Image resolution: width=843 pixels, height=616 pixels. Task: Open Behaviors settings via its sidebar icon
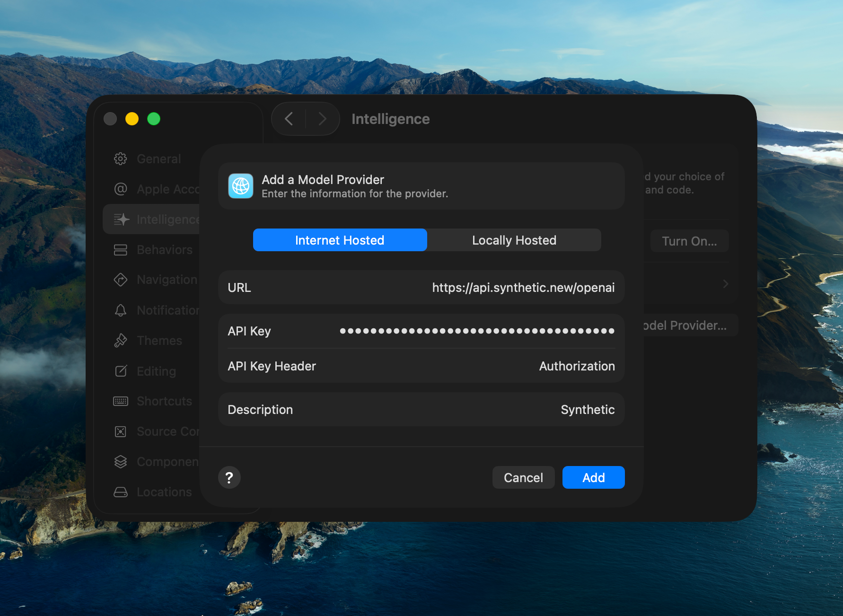pos(120,249)
